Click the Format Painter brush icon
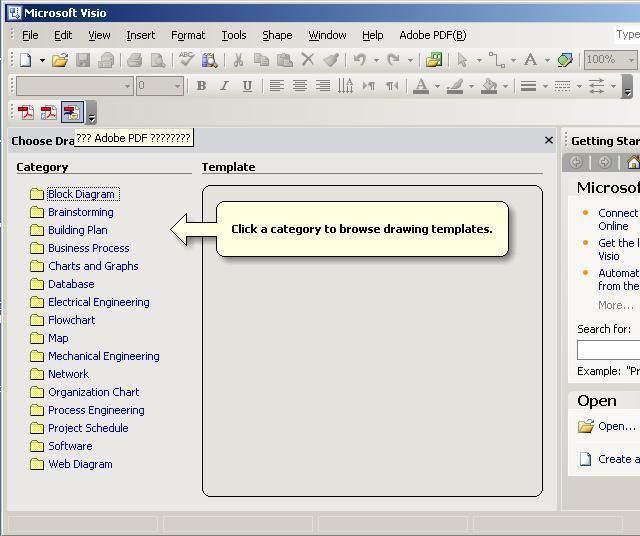Screen dimensions: 640x536 pyautogui.click(x=331, y=60)
